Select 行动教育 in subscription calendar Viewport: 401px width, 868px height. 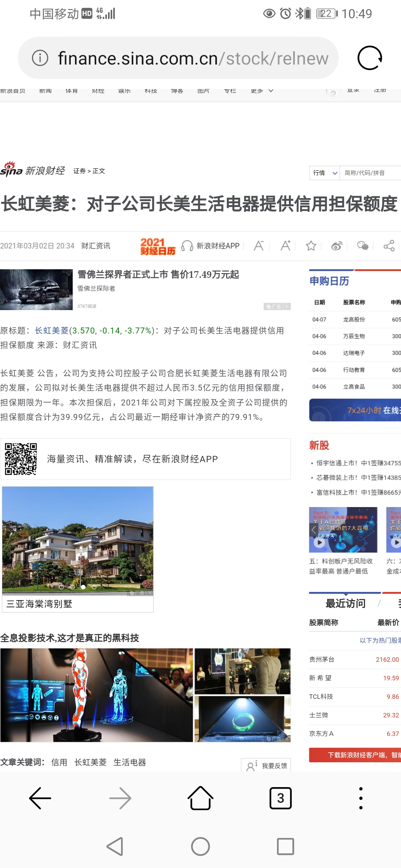(x=354, y=370)
